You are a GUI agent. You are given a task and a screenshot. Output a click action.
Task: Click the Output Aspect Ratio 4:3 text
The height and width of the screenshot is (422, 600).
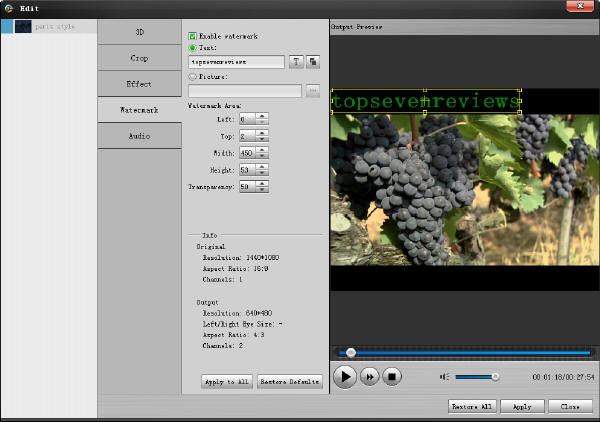click(x=233, y=335)
